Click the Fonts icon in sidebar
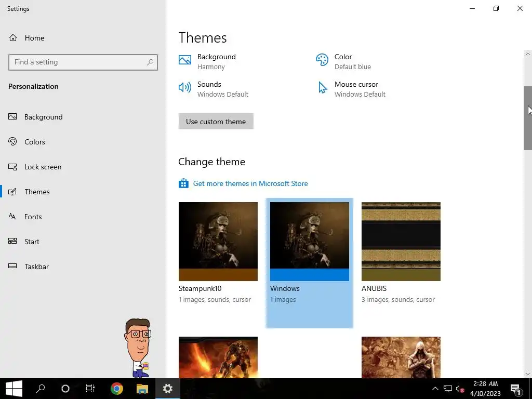This screenshot has width=532, height=399. click(x=12, y=217)
